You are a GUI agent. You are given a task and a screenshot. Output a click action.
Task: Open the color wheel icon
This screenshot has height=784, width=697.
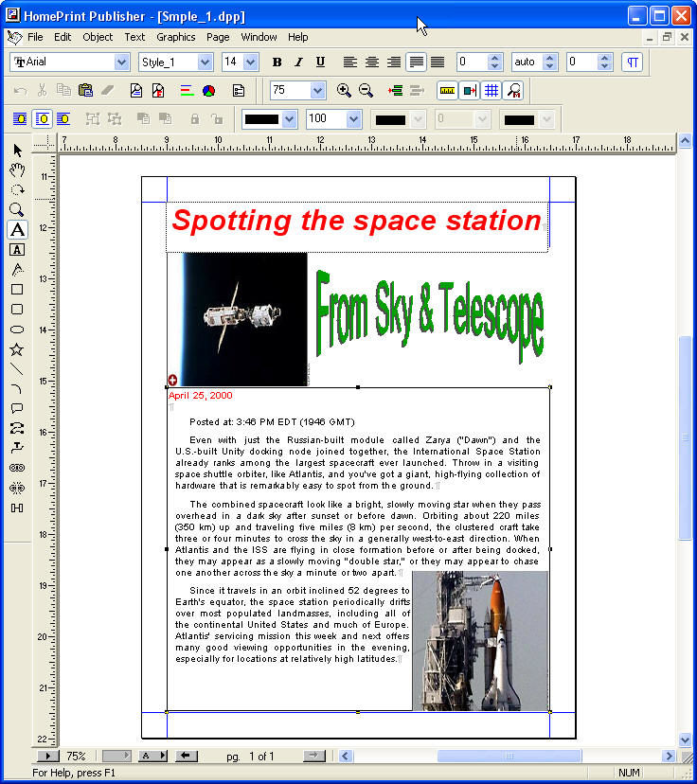point(209,91)
